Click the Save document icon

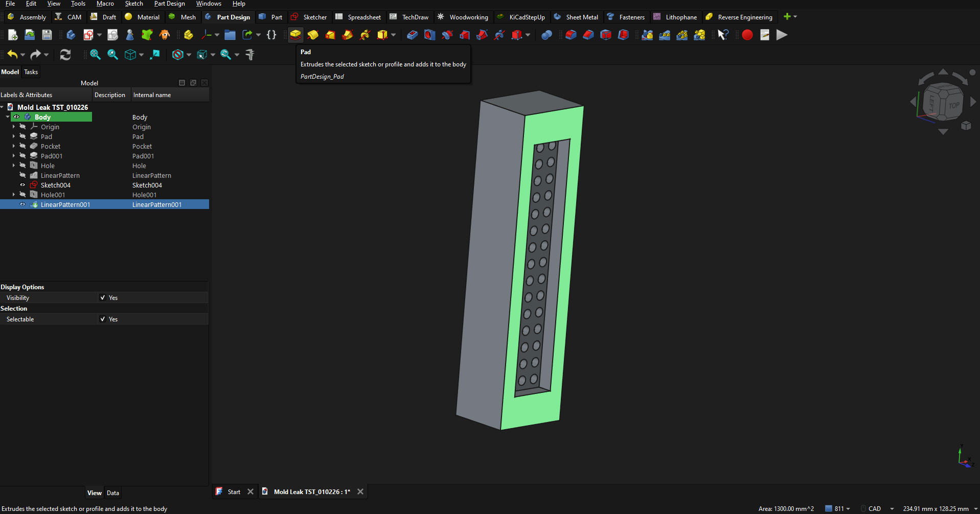(47, 35)
